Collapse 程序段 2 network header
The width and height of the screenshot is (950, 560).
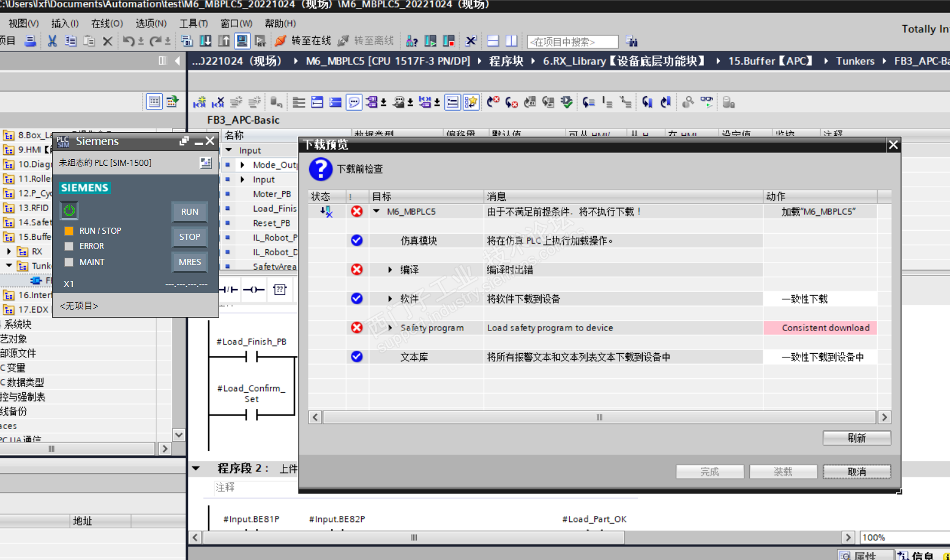[x=196, y=469]
